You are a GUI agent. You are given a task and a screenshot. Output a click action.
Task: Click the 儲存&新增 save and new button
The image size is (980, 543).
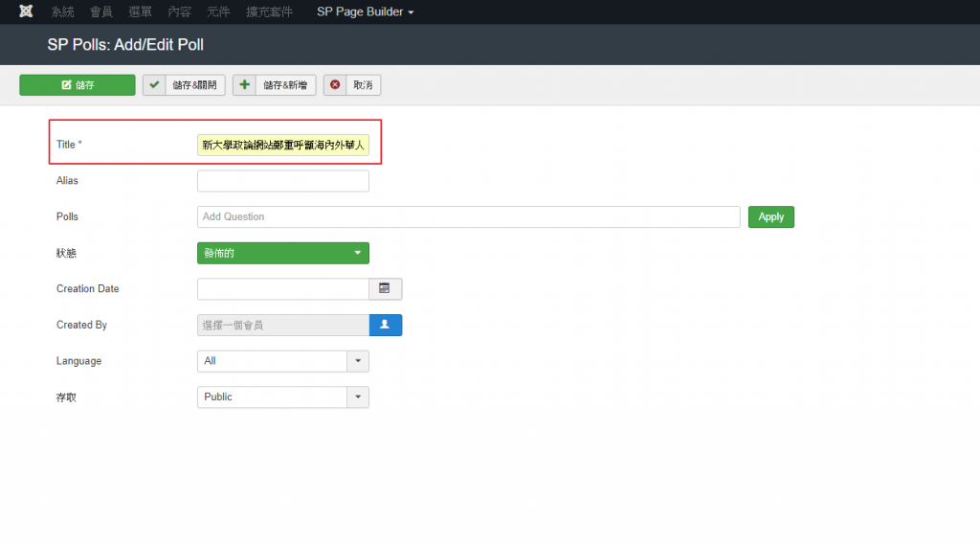[274, 85]
